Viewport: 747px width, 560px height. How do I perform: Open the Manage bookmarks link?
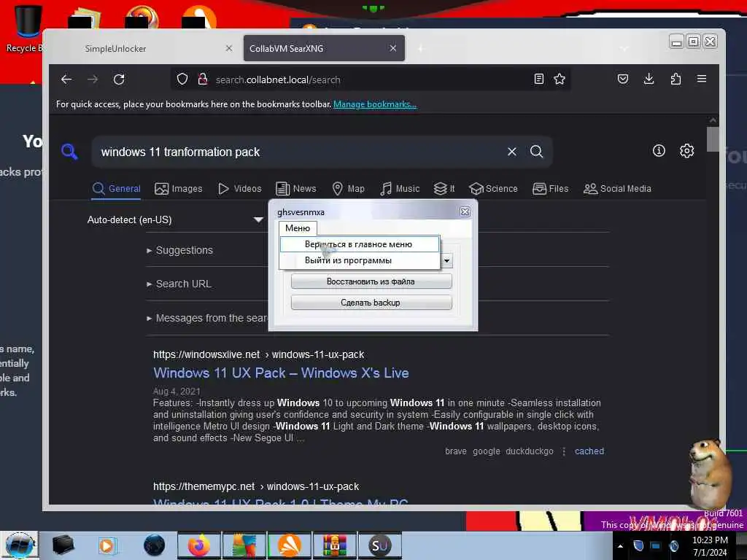[x=375, y=104]
